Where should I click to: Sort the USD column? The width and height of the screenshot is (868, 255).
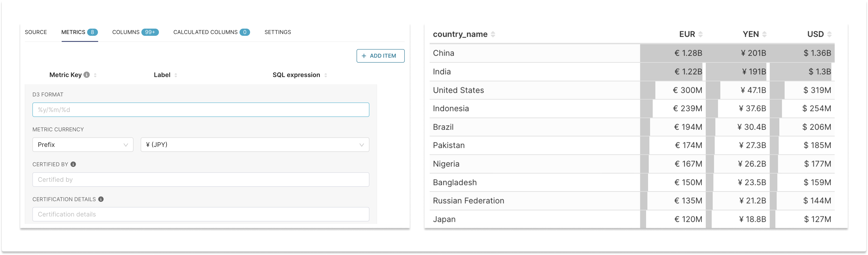[829, 34]
